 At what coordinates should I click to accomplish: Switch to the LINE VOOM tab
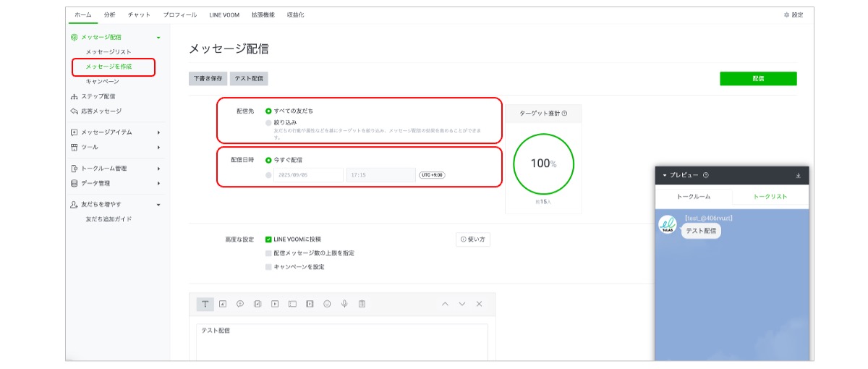pos(224,14)
